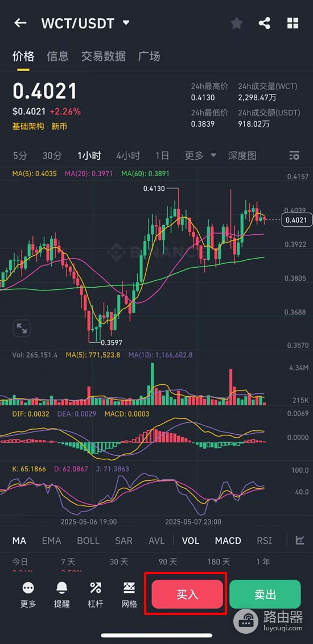Switch to the 信息 tab
The height and width of the screenshot is (644, 313).
57,56
